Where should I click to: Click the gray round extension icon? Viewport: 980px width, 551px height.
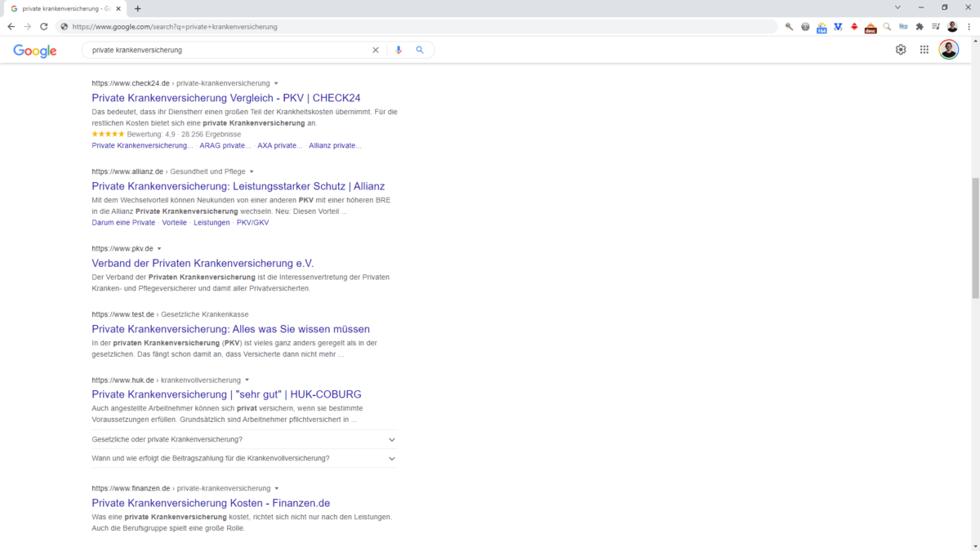click(805, 27)
